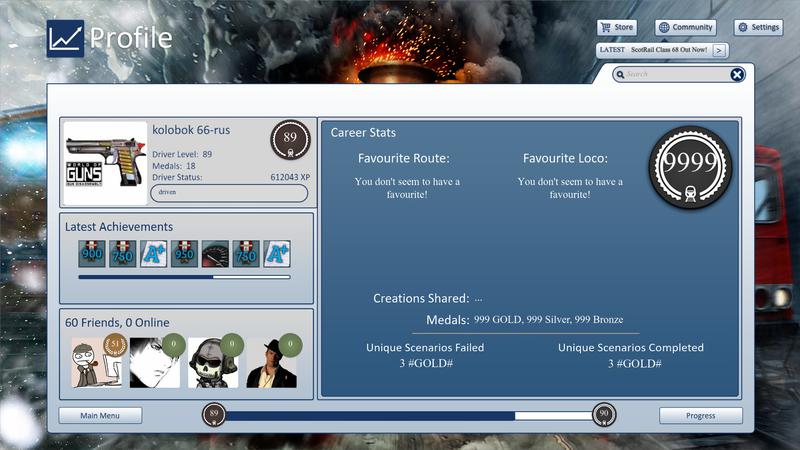This screenshot has width=800, height=450.
Task: Select the last A+ achievement icon
Action: pyautogui.click(x=277, y=254)
